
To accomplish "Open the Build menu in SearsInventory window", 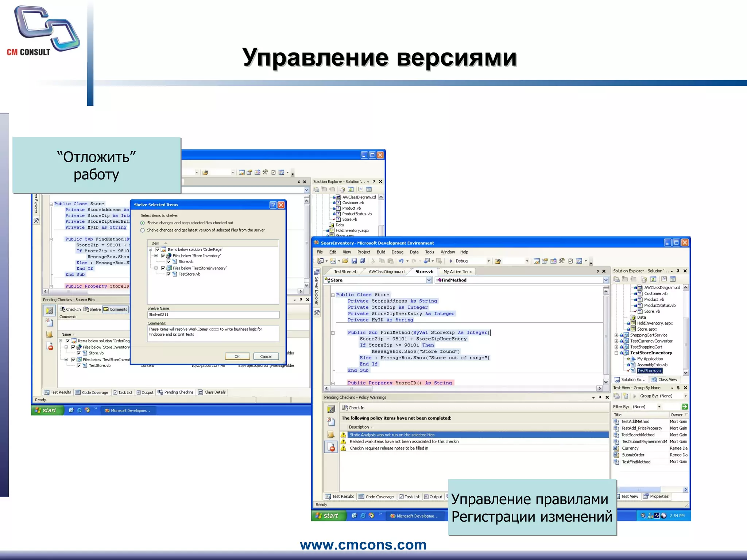I will click(x=381, y=252).
